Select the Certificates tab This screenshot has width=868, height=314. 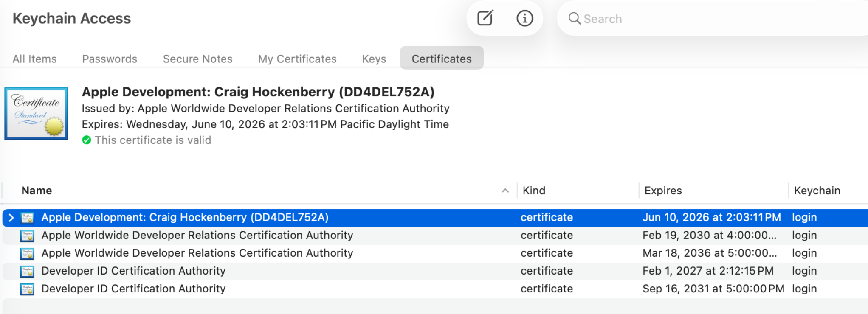coord(442,58)
